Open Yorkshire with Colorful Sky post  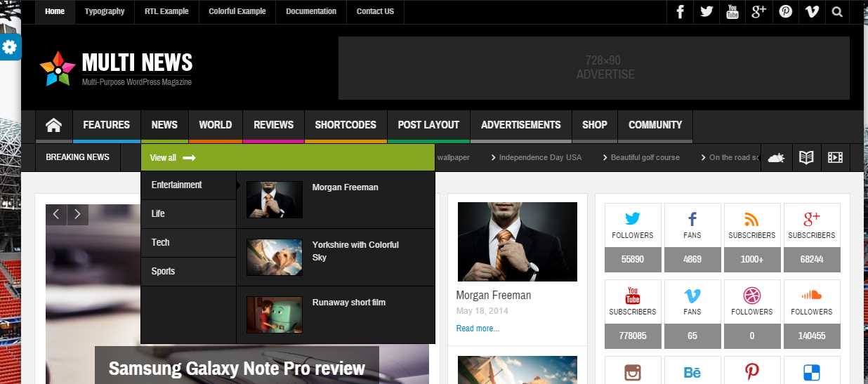pos(355,251)
